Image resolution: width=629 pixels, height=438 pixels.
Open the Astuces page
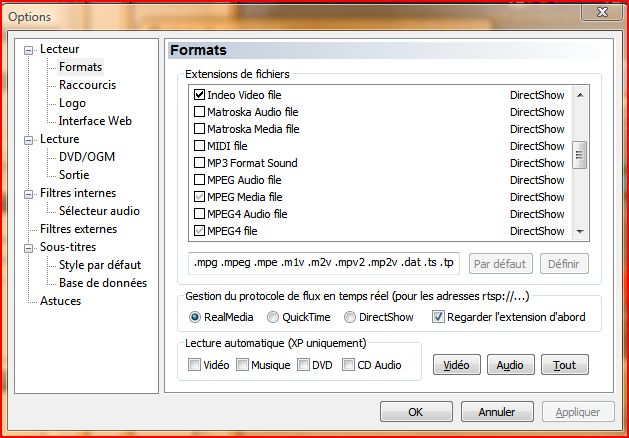(x=60, y=301)
